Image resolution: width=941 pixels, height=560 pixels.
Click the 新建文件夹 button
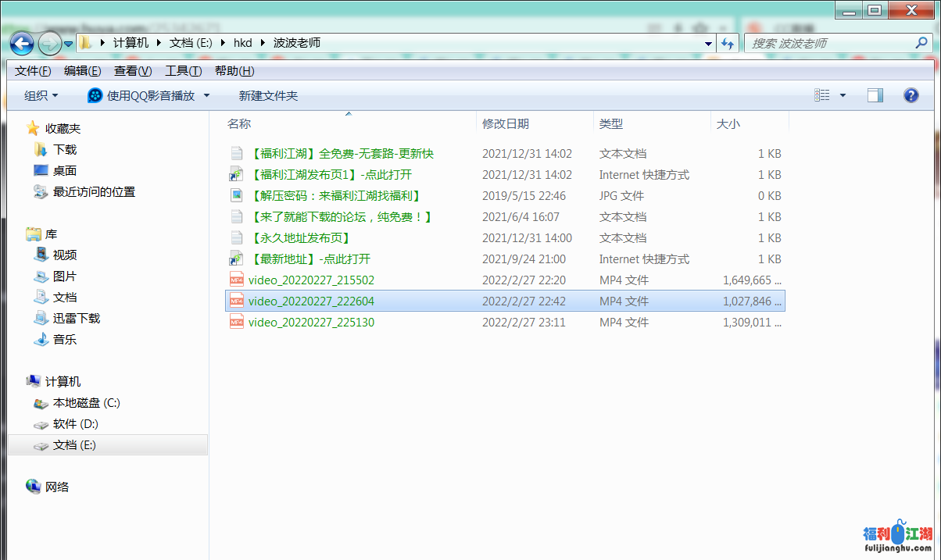coord(268,95)
